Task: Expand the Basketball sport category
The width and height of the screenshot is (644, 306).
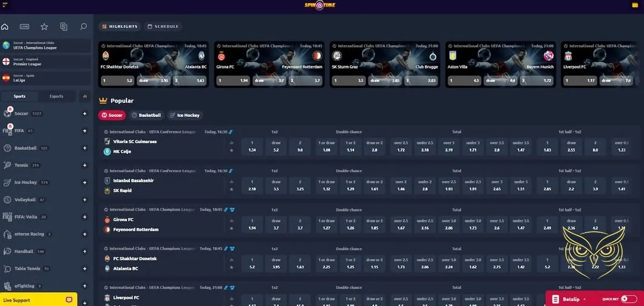Action: click(x=84, y=148)
